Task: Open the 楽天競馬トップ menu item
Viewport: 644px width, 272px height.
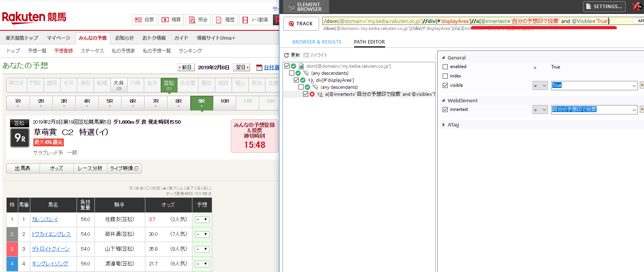Action: pyautogui.click(x=22, y=38)
